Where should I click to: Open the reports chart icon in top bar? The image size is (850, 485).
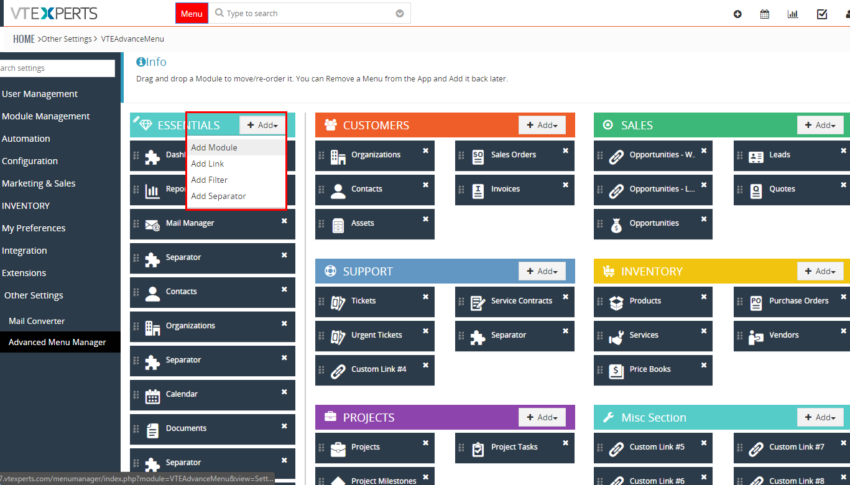[793, 14]
